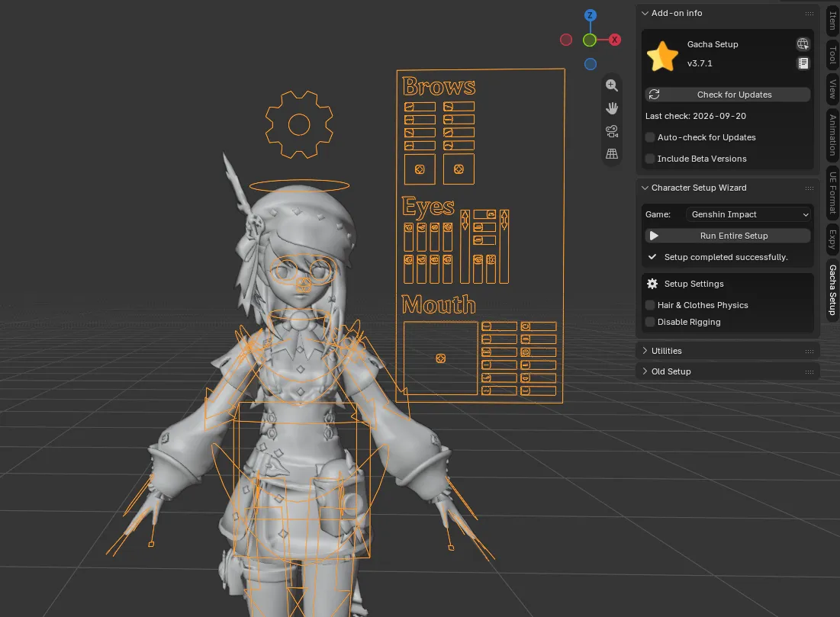Click the v3.7.1 version text
The image size is (840, 617).
(700, 63)
